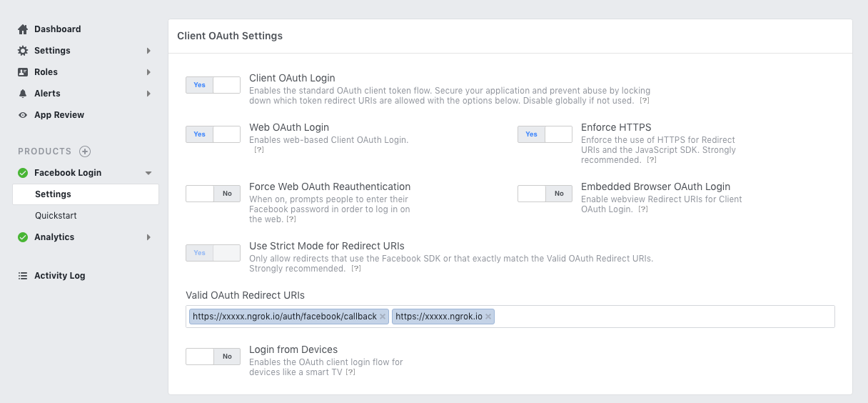
Task: Collapse the Facebook Login menu arrow
Action: pos(148,173)
